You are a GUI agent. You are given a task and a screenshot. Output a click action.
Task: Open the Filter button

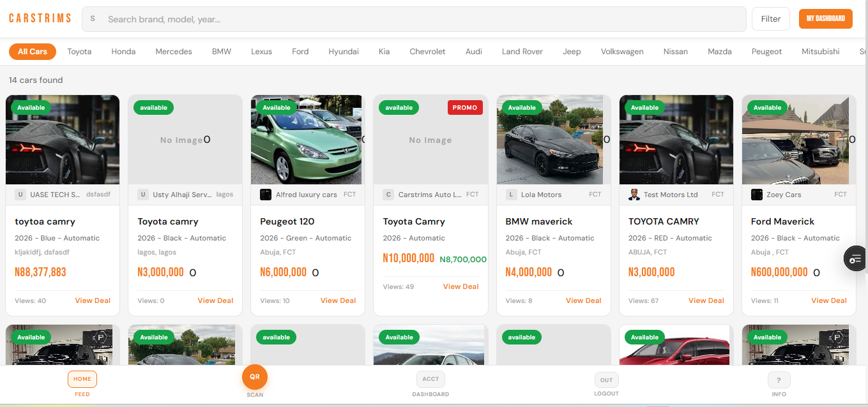[x=771, y=19]
